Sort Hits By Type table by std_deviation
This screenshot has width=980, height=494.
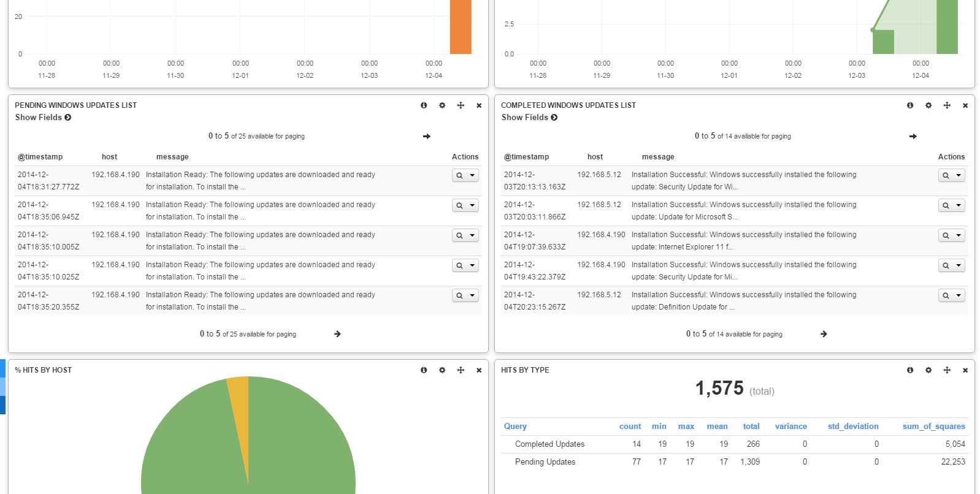(x=853, y=426)
